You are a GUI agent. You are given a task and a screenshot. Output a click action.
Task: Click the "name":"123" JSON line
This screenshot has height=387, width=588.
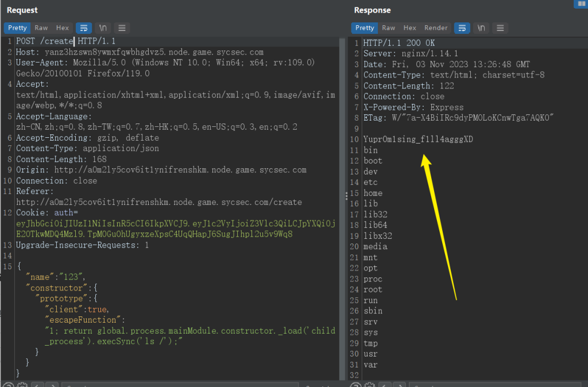pos(56,277)
